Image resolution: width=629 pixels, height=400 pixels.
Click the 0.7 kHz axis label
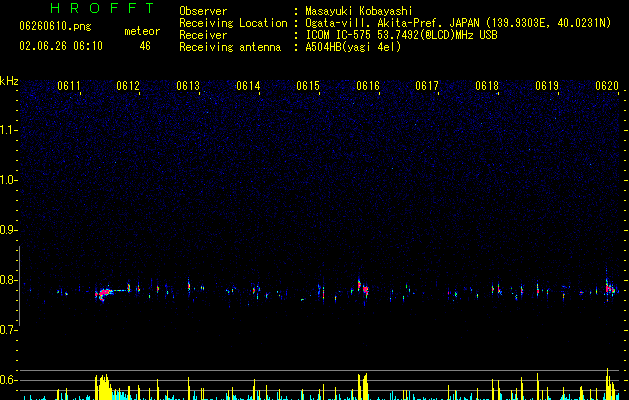pos(9,330)
